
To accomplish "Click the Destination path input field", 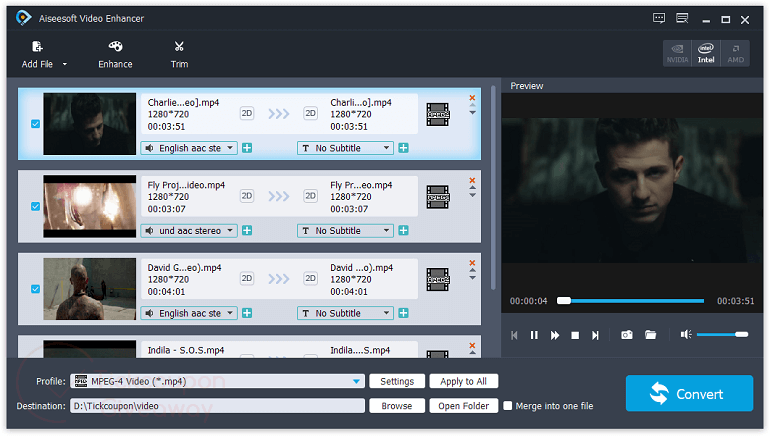I will tap(216, 406).
